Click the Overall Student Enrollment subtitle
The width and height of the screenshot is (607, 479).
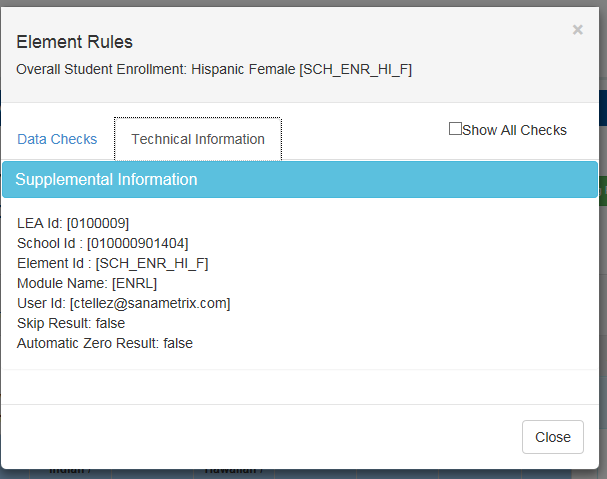[x=215, y=69]
